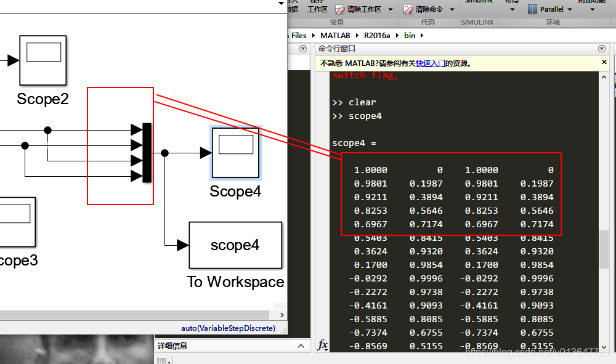Click the Scope2 block label text

43,99
